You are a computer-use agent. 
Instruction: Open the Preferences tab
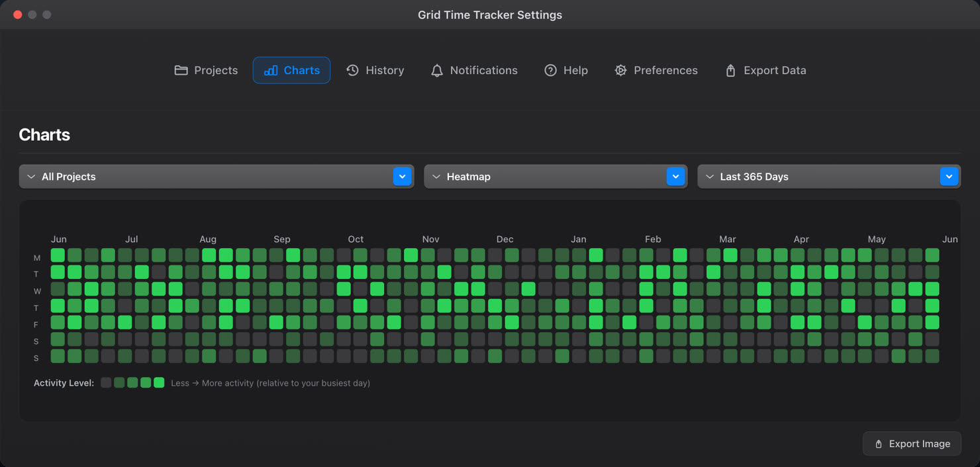656,70
